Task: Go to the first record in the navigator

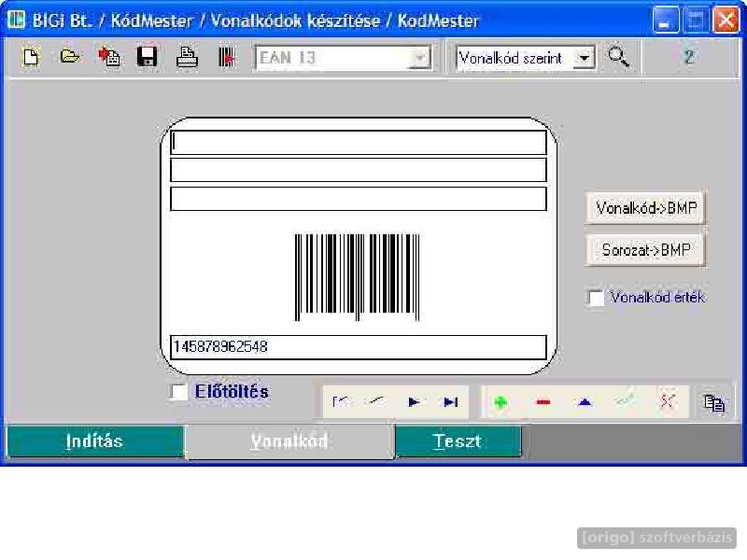Action: coord(341,402)
